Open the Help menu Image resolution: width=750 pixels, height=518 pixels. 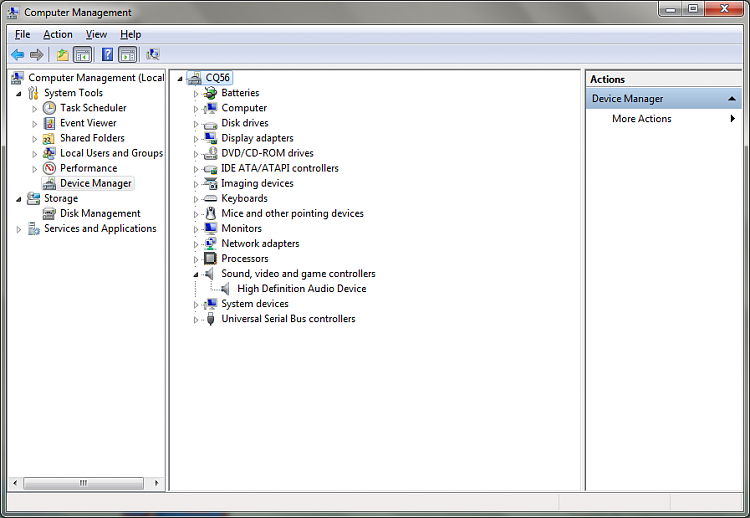[131, 34]
